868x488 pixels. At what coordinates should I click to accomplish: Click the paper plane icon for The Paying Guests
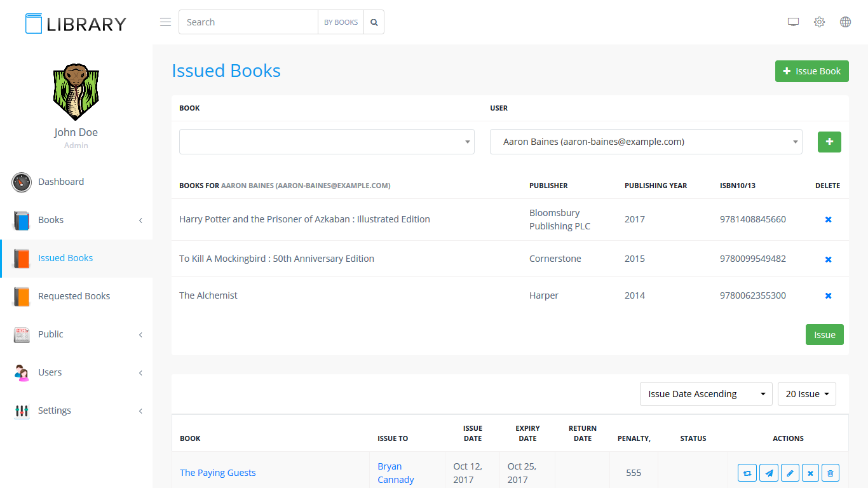pos(769,473)
